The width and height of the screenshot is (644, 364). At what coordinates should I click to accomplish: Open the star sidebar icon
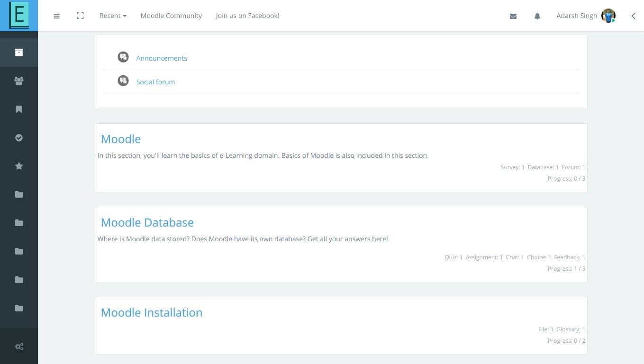point(19,166)
